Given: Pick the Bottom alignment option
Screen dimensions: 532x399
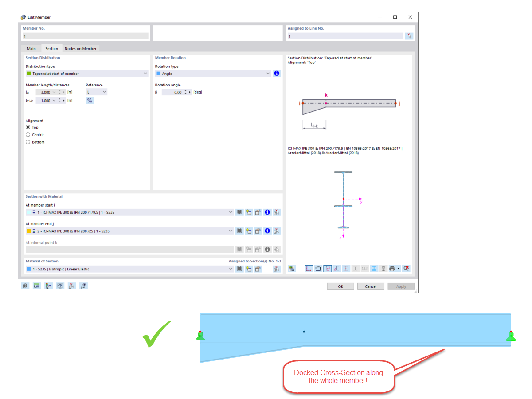Looking at the screenshot, I should [x=27, y=142].
